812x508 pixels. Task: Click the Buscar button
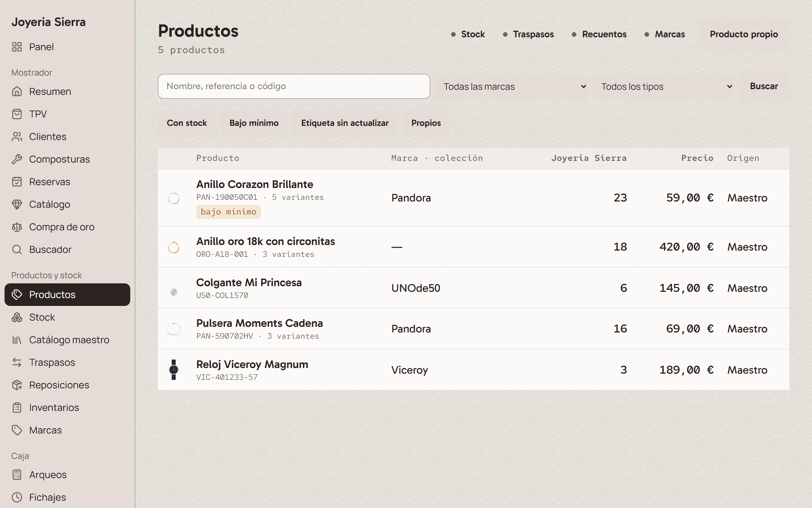click(764, 86)
